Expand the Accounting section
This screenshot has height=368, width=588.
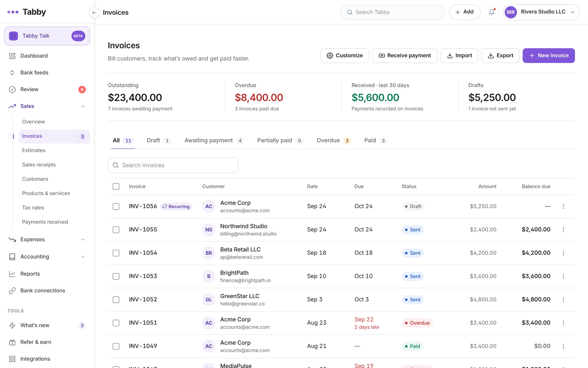(83, 257)
